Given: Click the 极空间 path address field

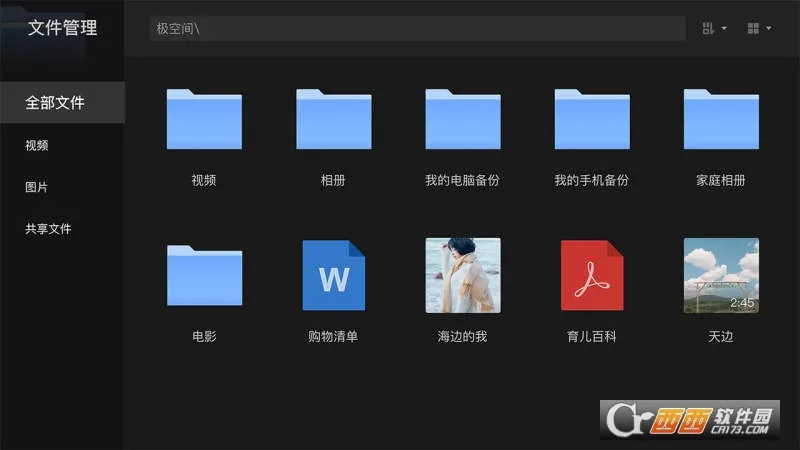Looking at the screenshot, I should 417,28.
